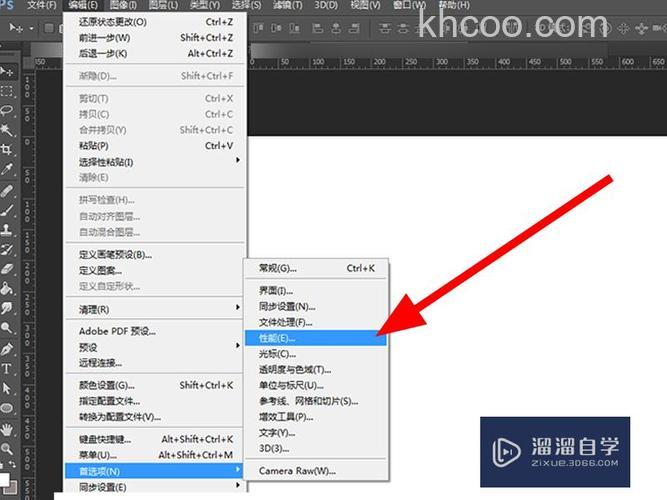Open the 类型(Y) menu
667x500 pixels.
(205, 6)
